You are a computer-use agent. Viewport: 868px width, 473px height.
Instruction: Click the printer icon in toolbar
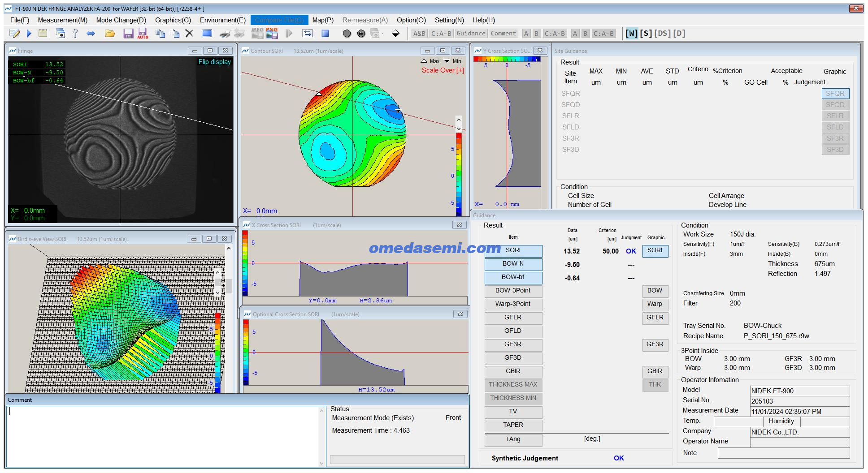(225, 34)
